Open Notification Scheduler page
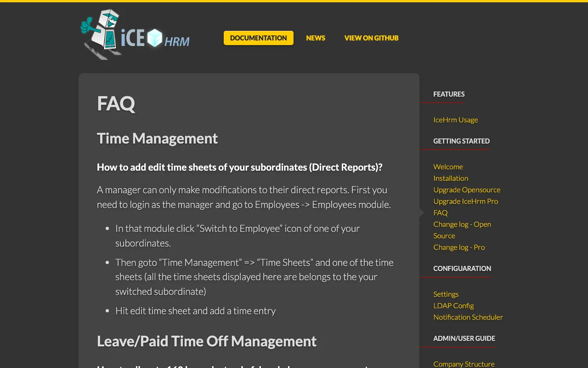 click(469, 317)
